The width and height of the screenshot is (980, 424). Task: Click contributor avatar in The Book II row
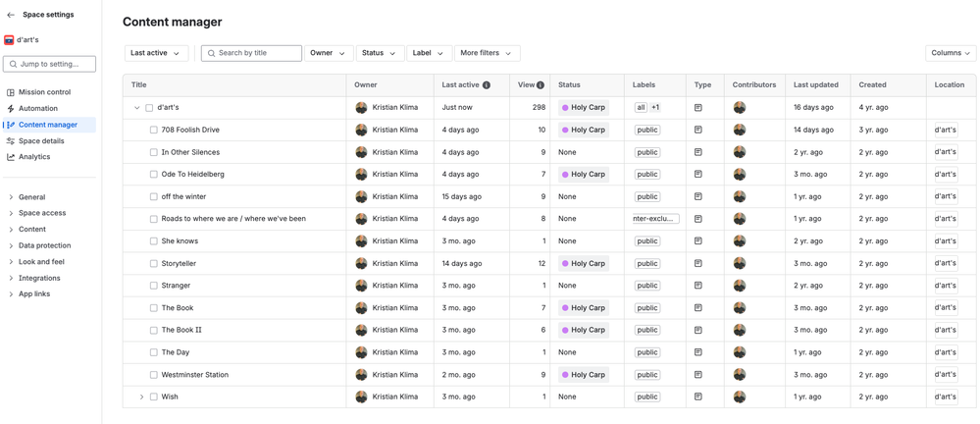pyautogui.click(x=740, y=330)
